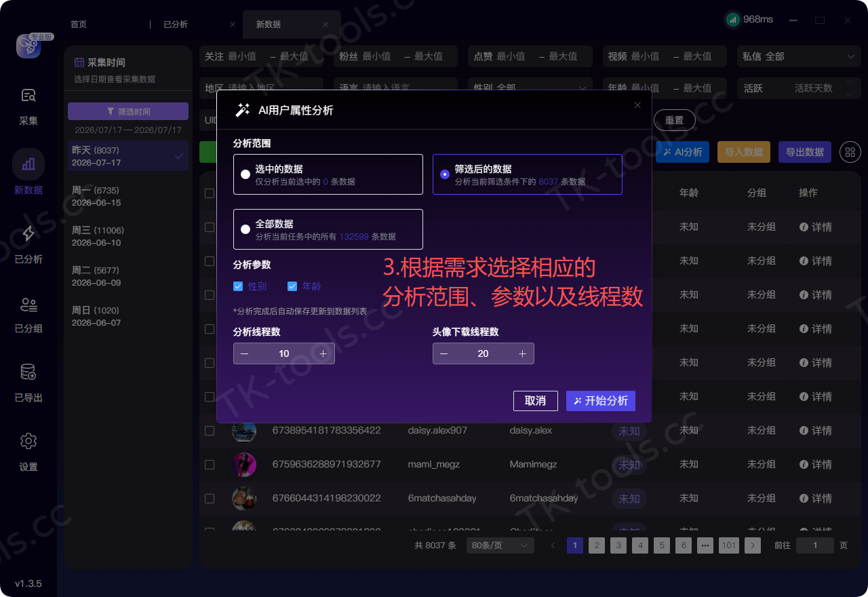Increase 分析线程数 with plus button

pyautogui.click(x=323, y=353)
